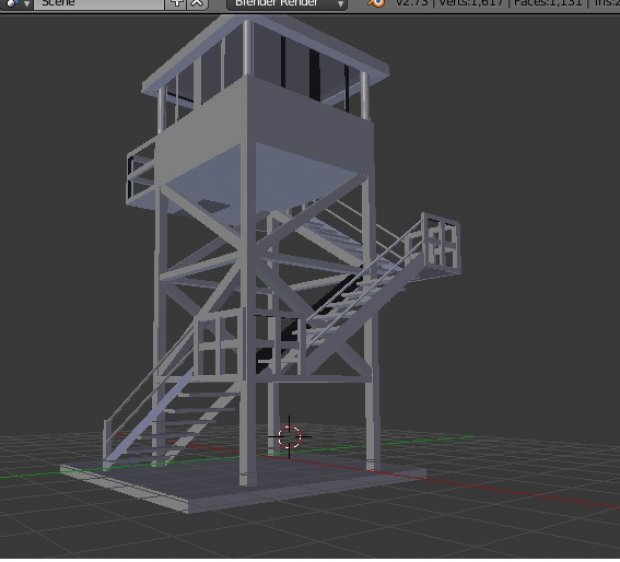This screenshot has height=562, width=620.
Task: Select the railing at upper stair landing
Action: tap(440, 243)
